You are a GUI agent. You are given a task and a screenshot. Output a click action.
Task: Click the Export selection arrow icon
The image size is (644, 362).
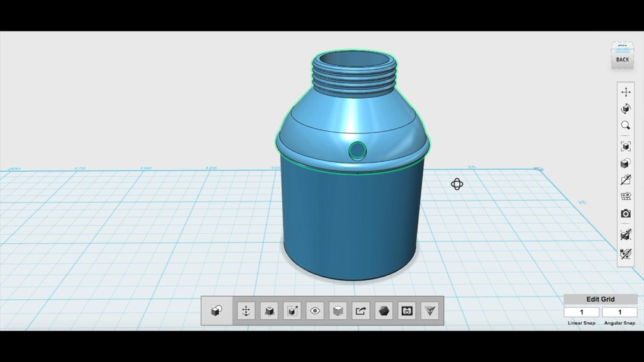360,310
